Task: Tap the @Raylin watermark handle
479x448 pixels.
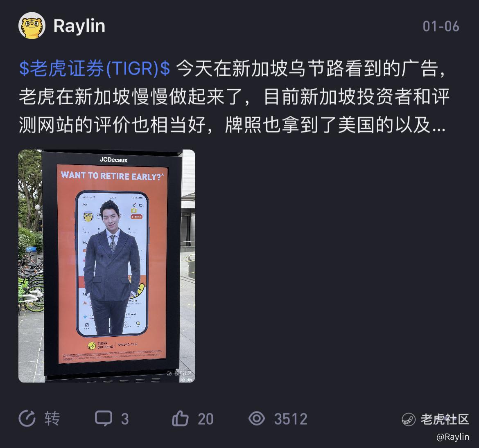Action: coord(453,437)
